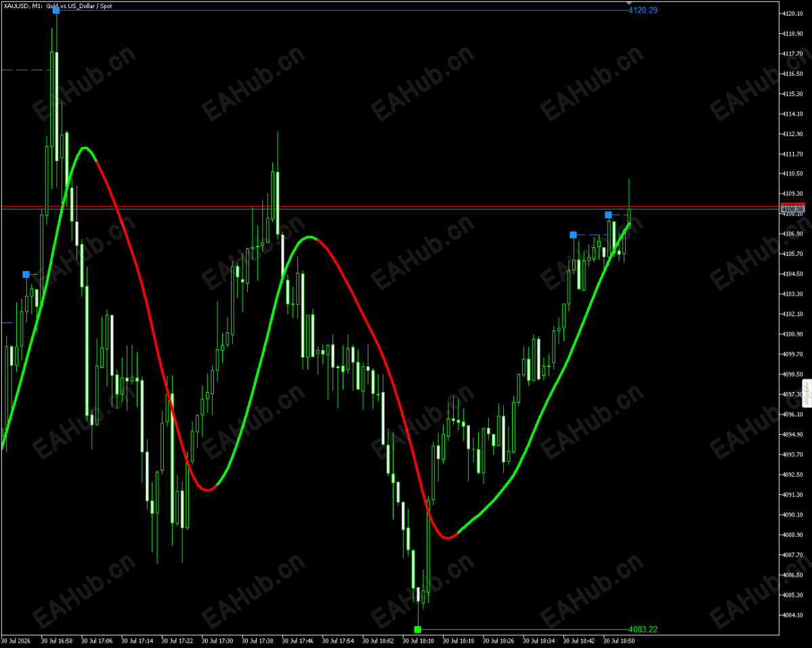The width and height of the screenshot is (812, 648).
Task: Click the 30 Jul 17:46 time axis label
Action: click(297, 641)
